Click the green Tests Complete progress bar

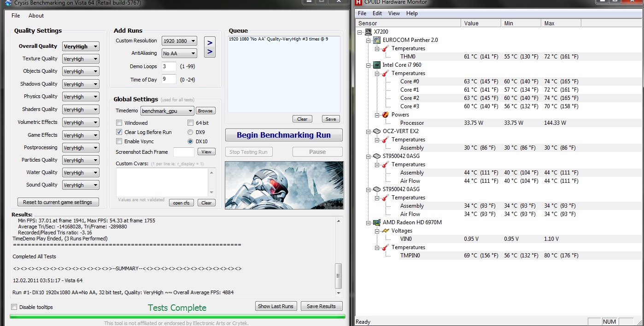177,316
